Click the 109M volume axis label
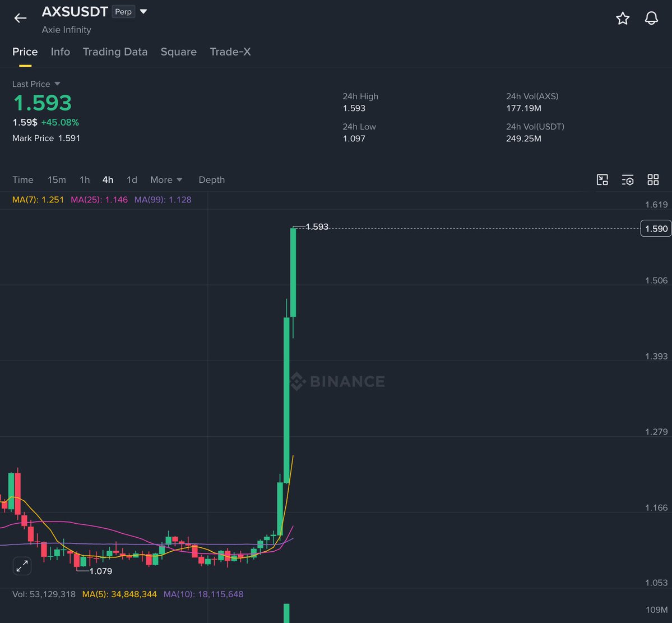This screenshot has height=623, width=672. [x=656, y=610]
